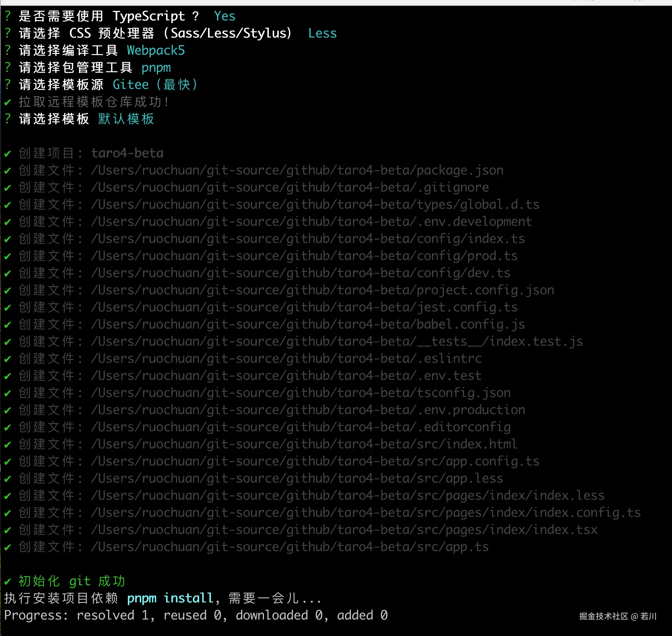Click the babel.config.js file path

point(308,325)
